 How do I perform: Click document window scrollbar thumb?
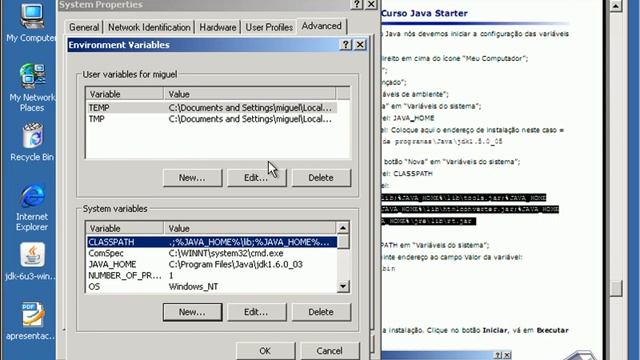click(616, 288)
